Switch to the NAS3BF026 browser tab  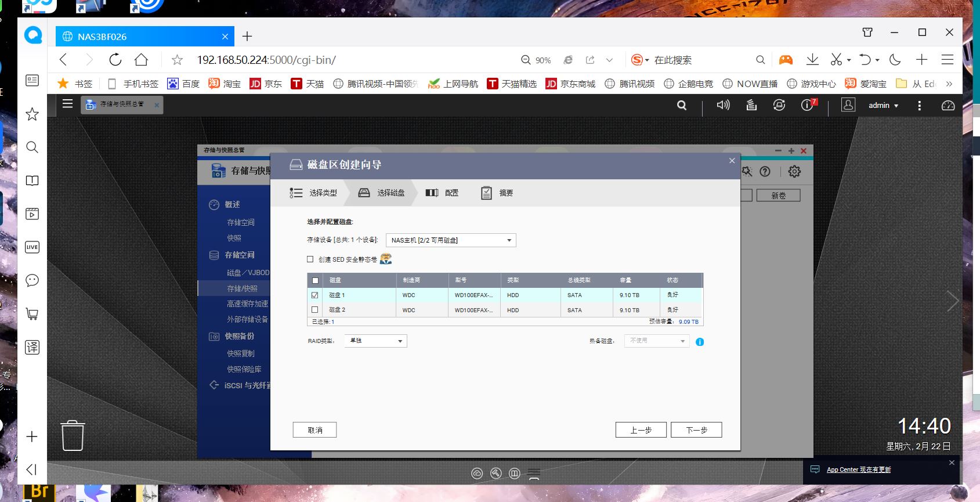(x=145, y=37)
